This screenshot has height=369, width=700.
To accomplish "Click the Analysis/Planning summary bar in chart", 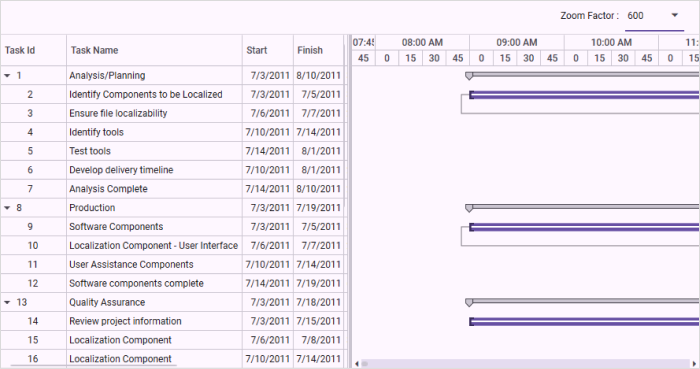I will pos(583,75).
